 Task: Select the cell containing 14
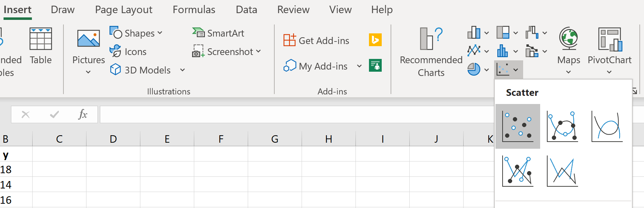[x=16, y=185]
